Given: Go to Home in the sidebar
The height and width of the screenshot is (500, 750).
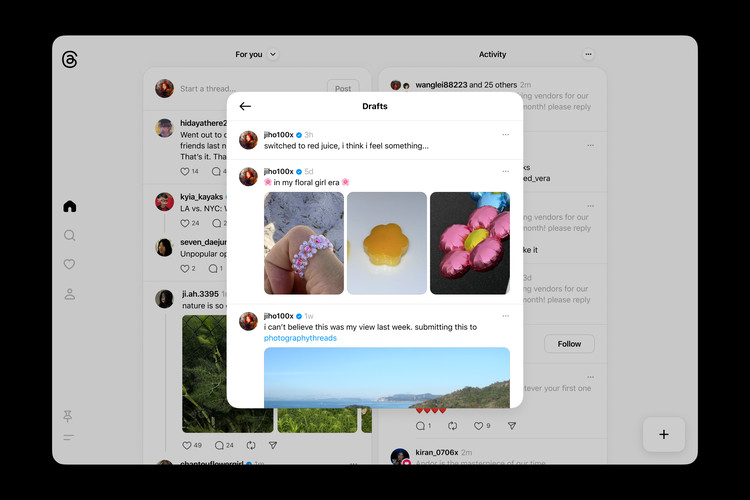Looking at the screenshot, I should 69,207.
